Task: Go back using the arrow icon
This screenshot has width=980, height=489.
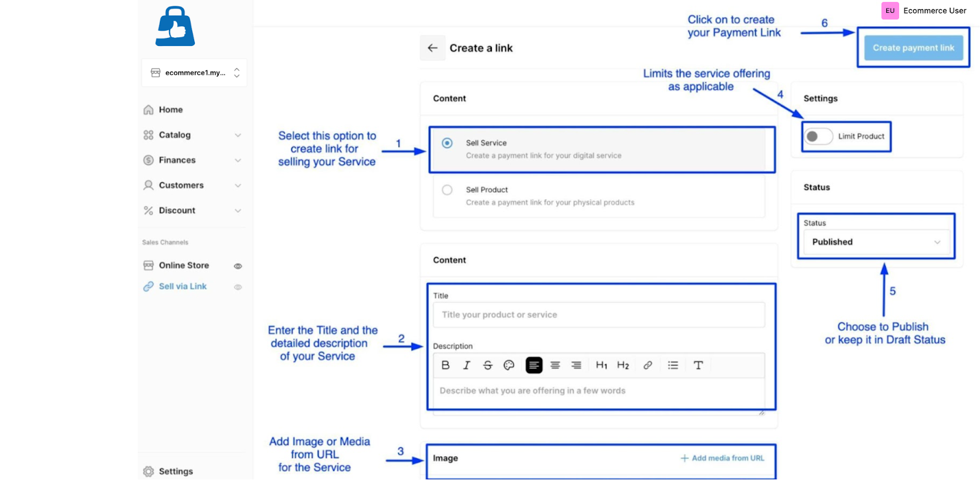Action: coord(432,48)
